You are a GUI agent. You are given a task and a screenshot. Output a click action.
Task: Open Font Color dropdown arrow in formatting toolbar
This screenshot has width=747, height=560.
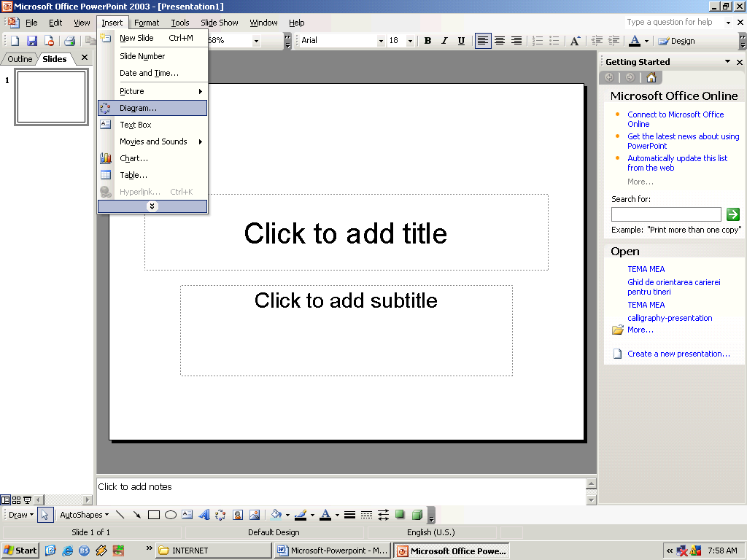(x=646, y=41)
